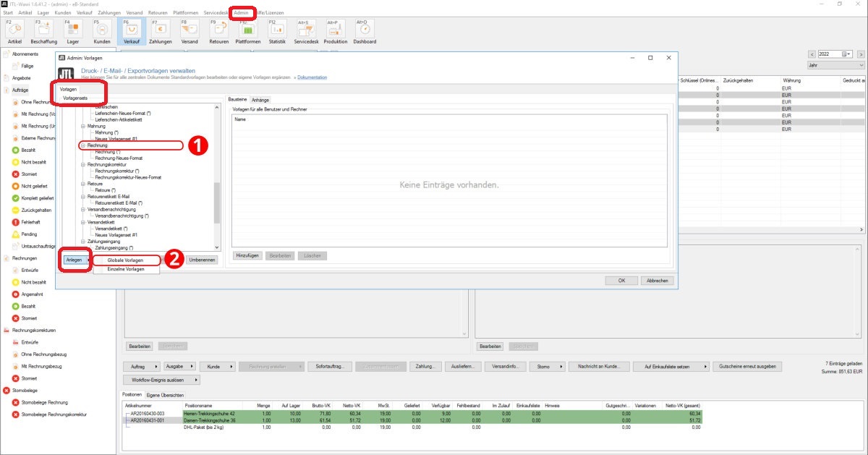The image size is (868, 455).
Task: Click the Plattformen toolbar icon
Action: 247,32
